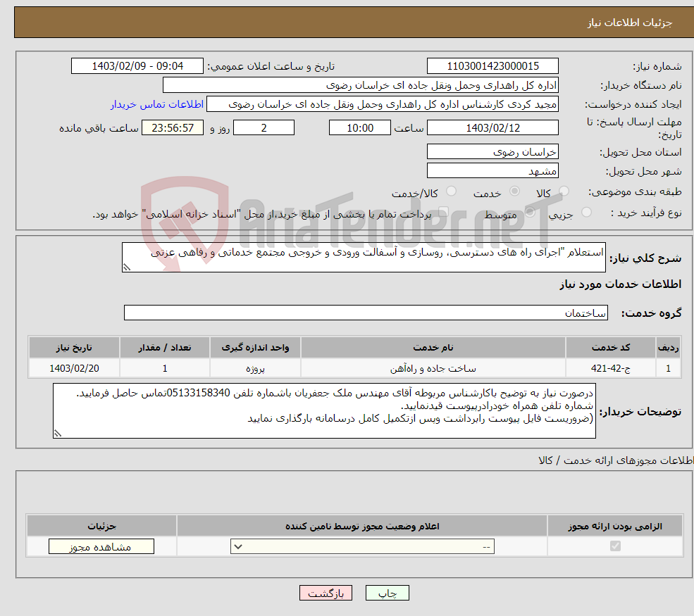The image size is (694, 616).
Task: Select the متوسط purchase type radio
Action: [530, 213]
